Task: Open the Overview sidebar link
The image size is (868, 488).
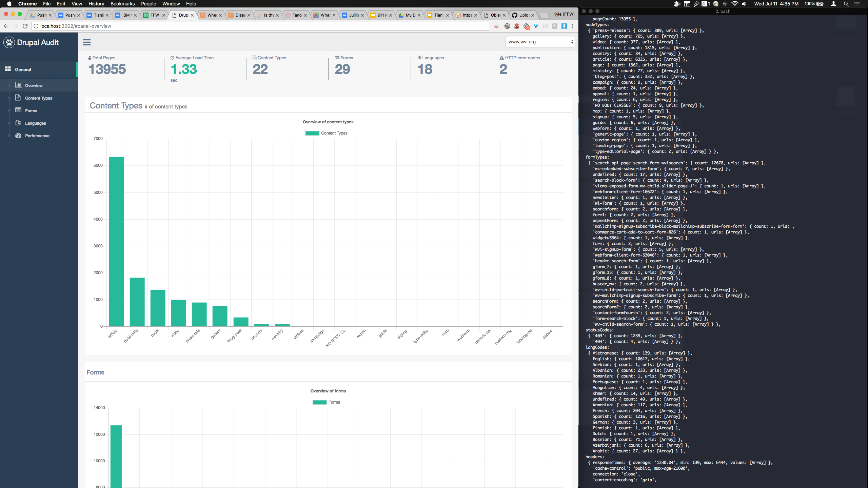Action: click(x=34, y=86)
